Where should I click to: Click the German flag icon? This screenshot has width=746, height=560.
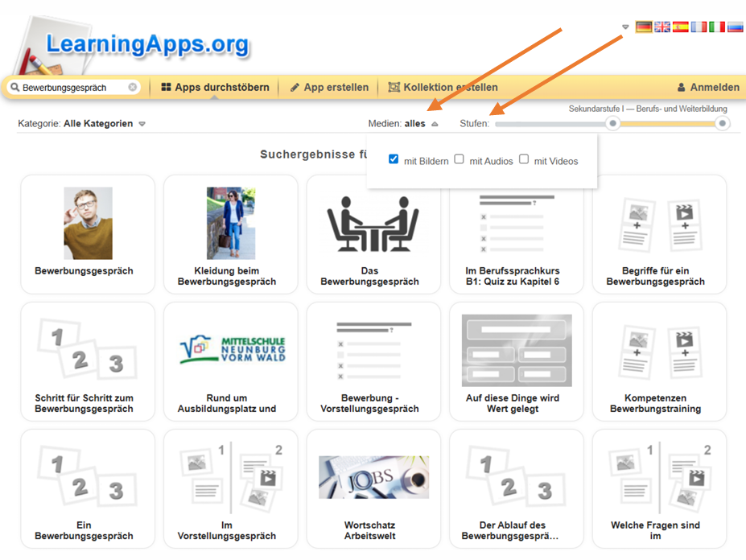coord(644,27)
